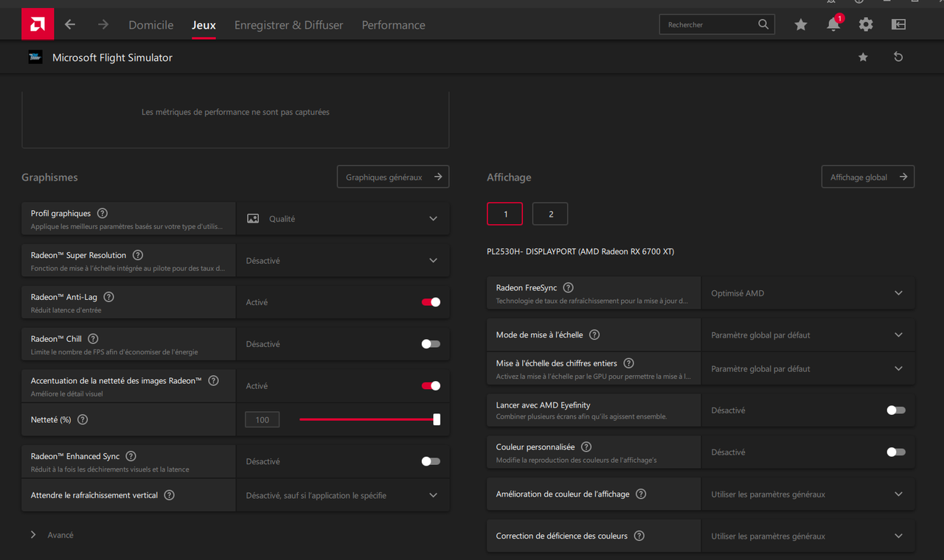
Task: Show help for Mise à l'échelle des chiffres entiers
Action: (629, 363)
